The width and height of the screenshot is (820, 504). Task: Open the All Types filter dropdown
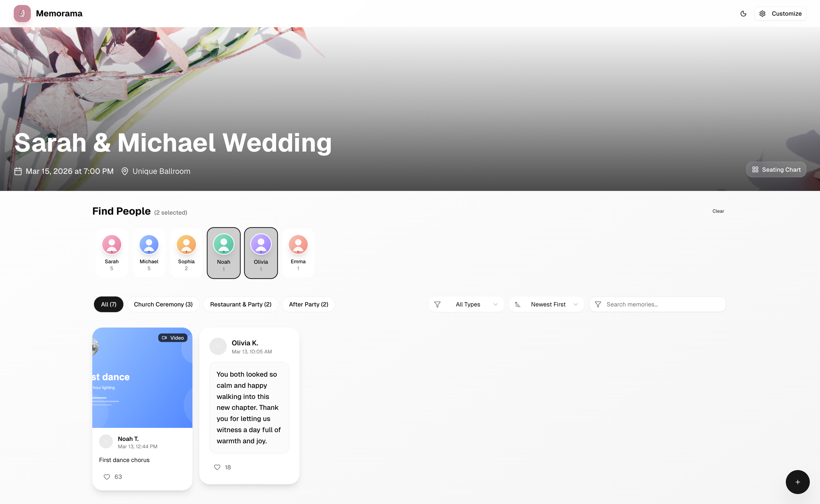466,304
